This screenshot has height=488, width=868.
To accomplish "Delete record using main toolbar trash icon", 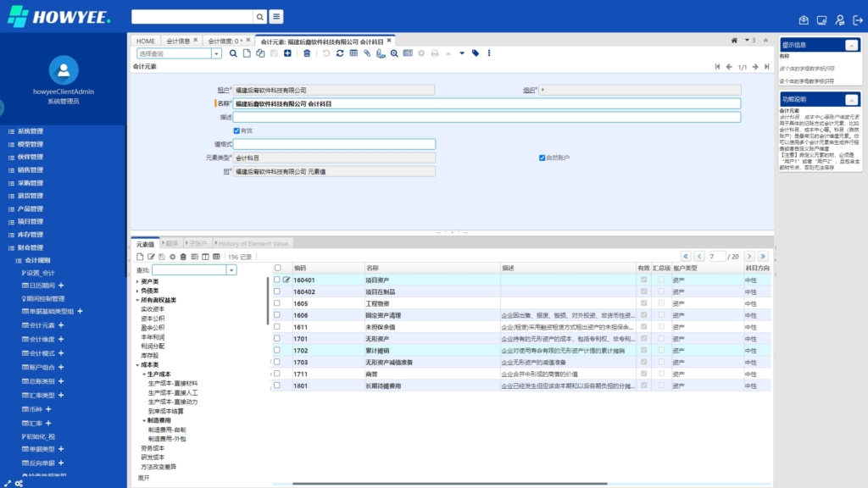I will [307, 53].
